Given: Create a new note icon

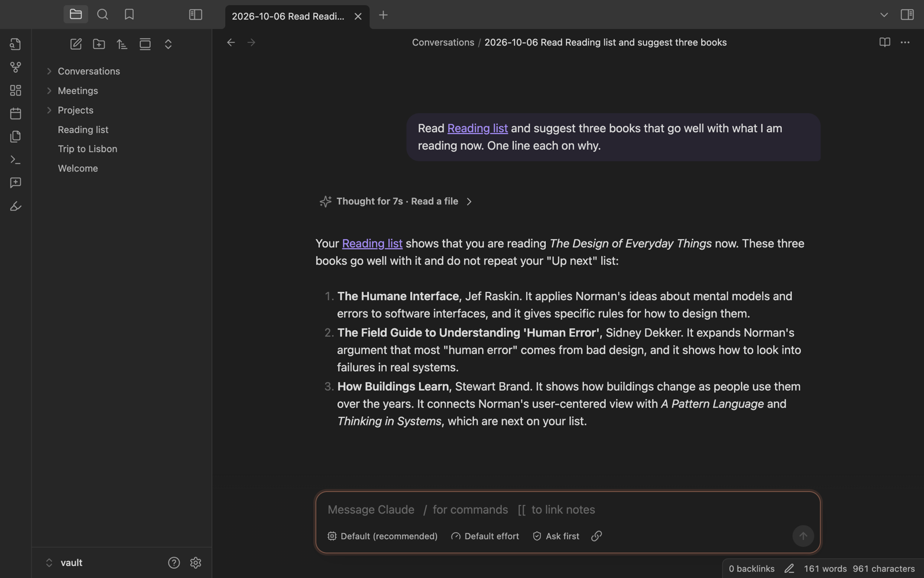Looking at the screenshot, I should click(76, 44).
